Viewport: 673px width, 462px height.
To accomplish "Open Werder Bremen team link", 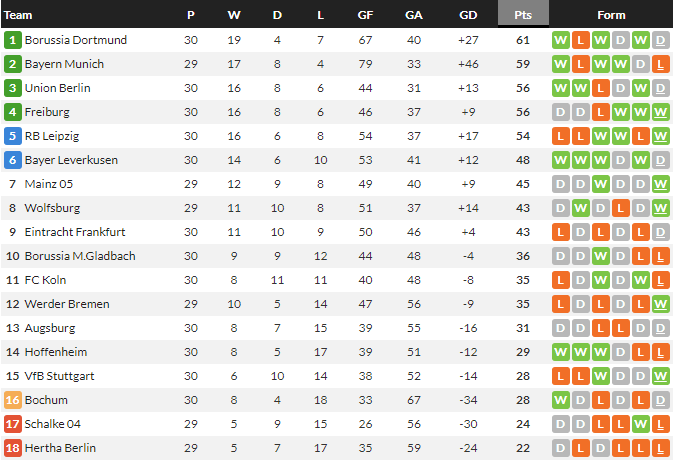I will tap(67, 304).
